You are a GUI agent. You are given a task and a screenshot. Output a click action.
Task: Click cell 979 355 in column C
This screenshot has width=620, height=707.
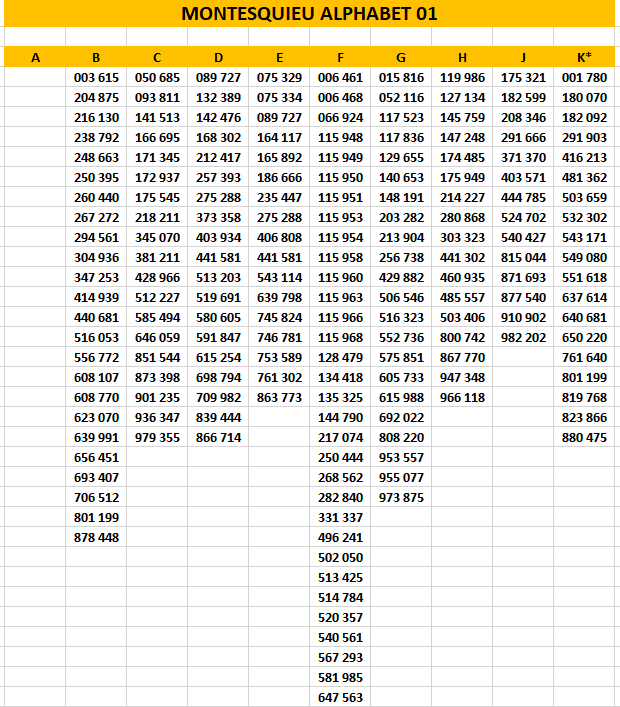tap(157, 437)
